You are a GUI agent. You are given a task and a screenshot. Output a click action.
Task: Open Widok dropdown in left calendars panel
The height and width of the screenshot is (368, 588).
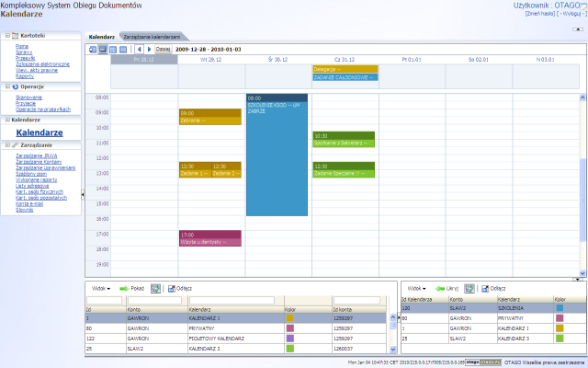coord(101,289)
